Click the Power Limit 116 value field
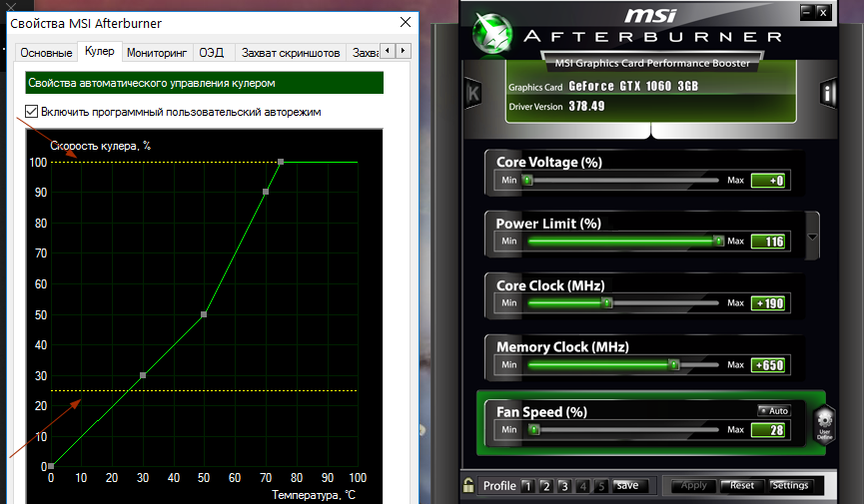Image resolution: width=864 pixels, height=504 pixels. (x=768, y=242)
